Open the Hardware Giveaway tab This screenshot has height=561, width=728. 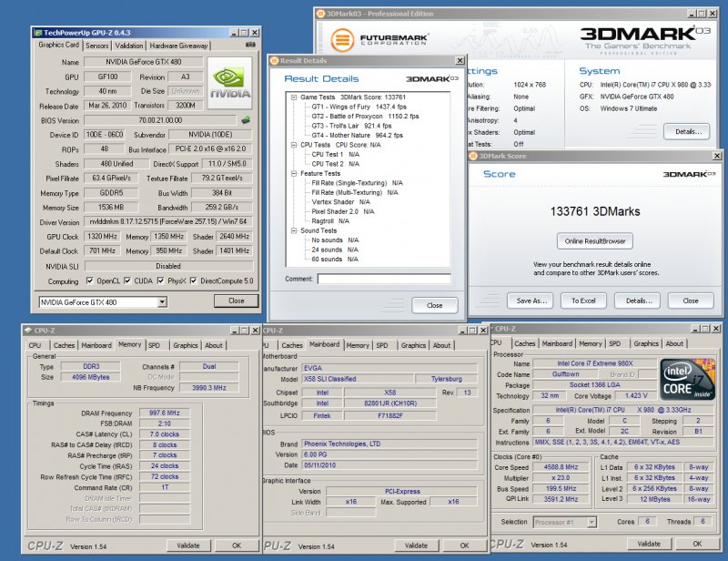point(178,46)
